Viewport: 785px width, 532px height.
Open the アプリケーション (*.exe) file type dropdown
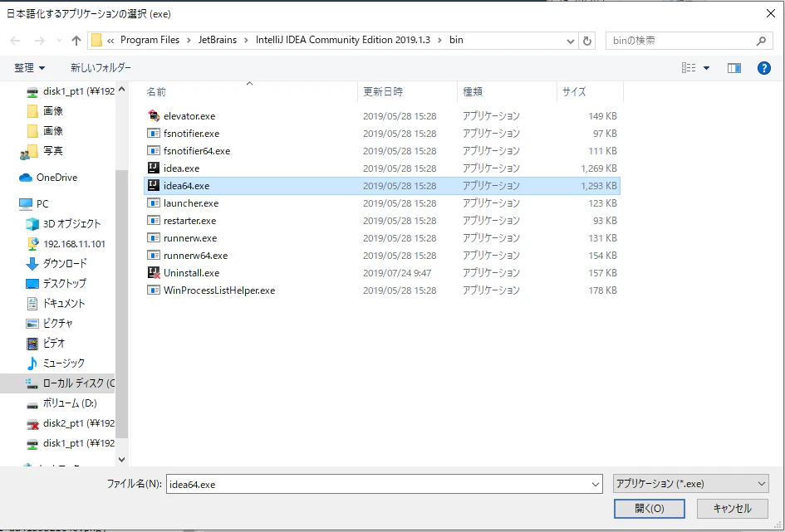click(x=691, y=484)
